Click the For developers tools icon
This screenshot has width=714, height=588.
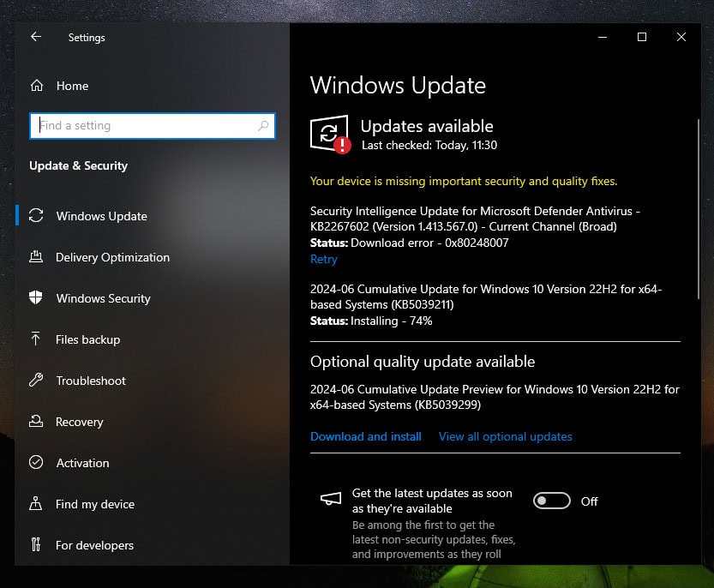click(35, 545)
